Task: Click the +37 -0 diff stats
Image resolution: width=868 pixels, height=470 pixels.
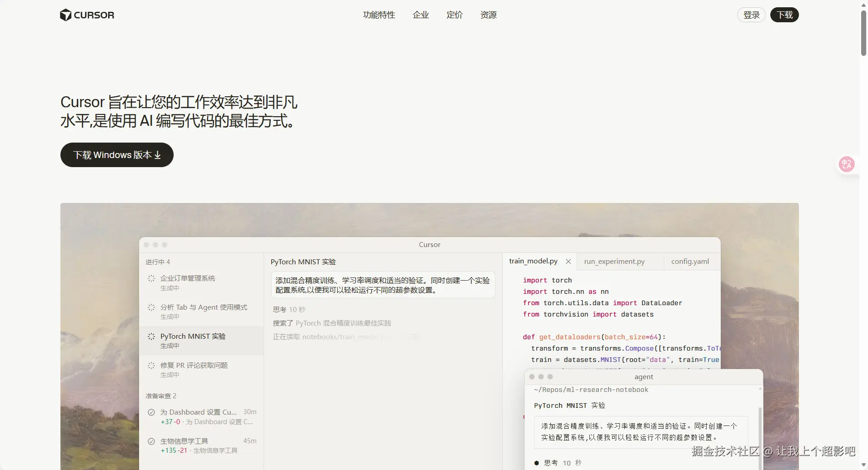Action: tap(170, 422)
